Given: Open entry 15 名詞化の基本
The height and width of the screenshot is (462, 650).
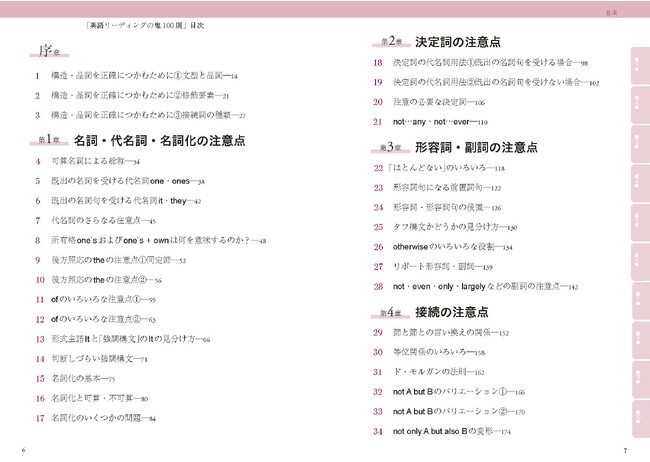Looking at the screenshot, I should [92, 378].
